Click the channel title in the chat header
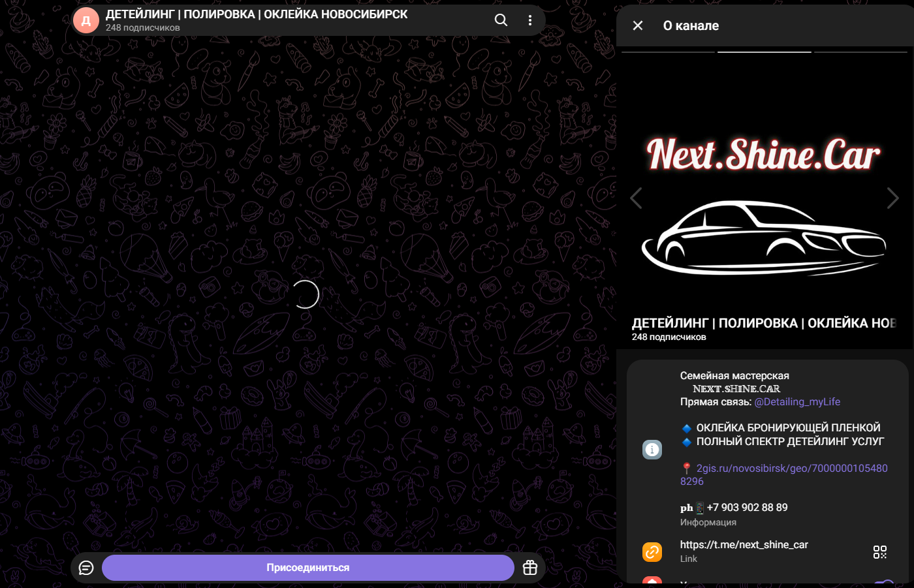The image size is (914, 588). pos(257,14)
